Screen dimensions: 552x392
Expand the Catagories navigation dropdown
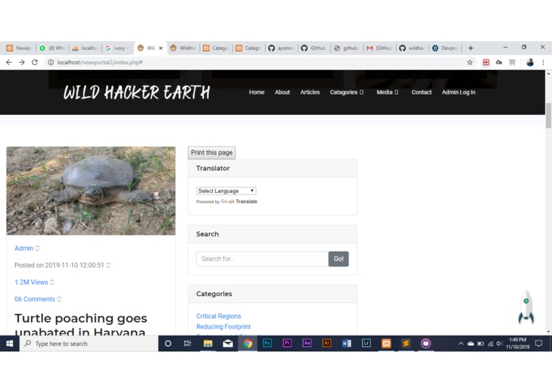(x=346, y=92)
